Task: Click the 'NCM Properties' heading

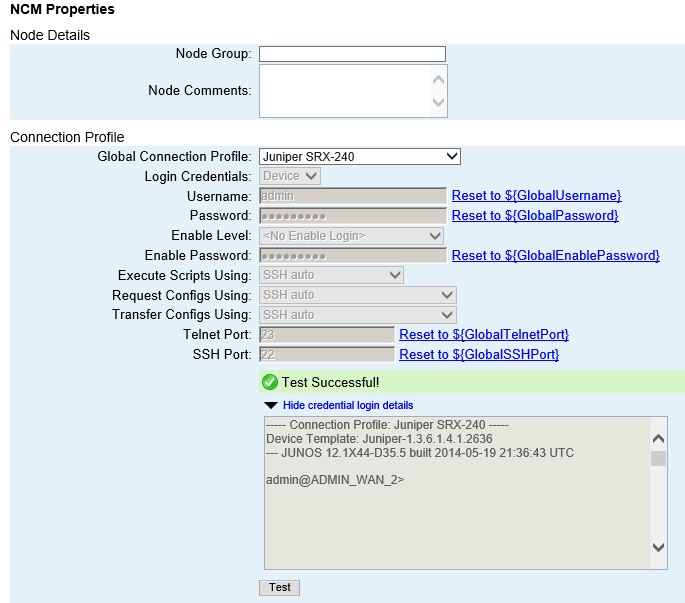Action: click(62, 9)
